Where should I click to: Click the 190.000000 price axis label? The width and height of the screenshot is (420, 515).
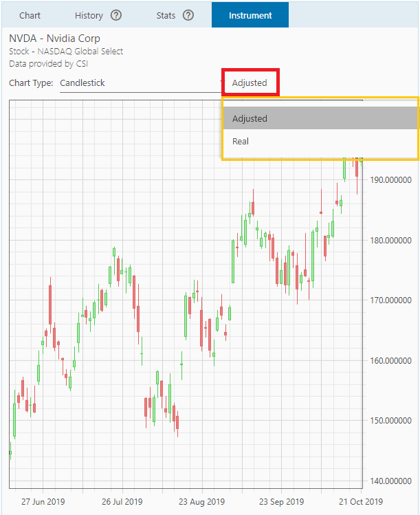390,180
